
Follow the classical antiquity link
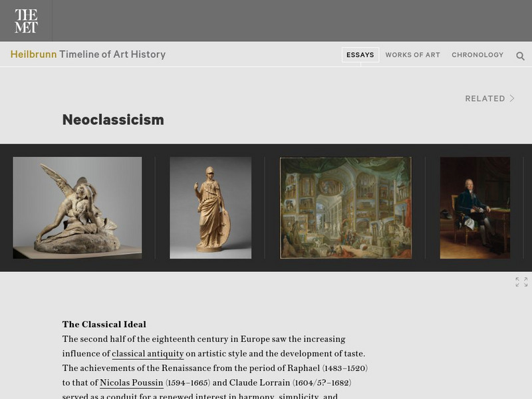tap(148, 354)
